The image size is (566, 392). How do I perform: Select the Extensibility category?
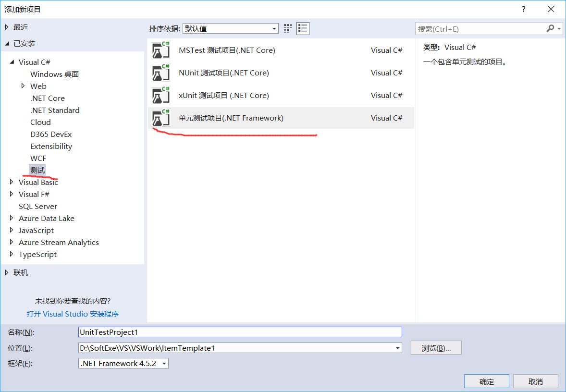tap(51, 146)
